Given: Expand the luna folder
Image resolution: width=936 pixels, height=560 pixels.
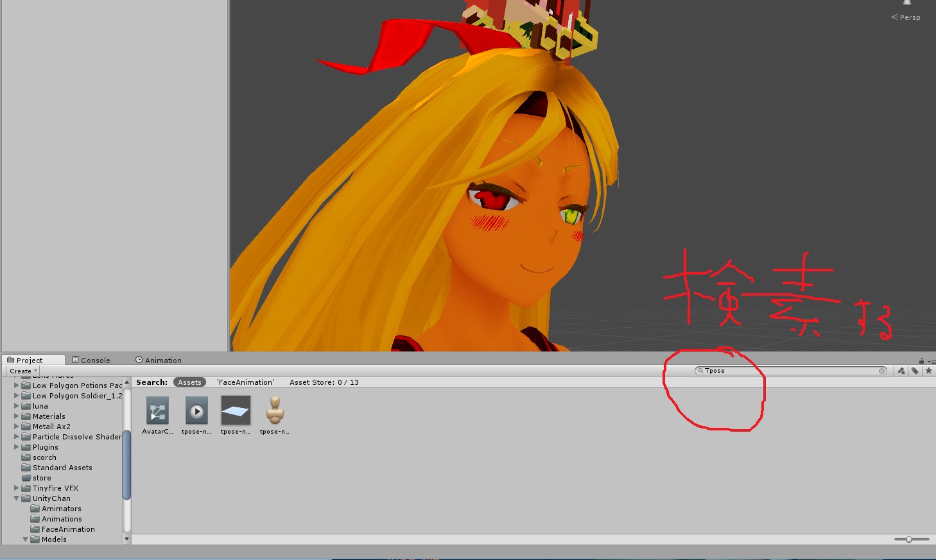Looking at the screenshot, I should tap(17, 406).
